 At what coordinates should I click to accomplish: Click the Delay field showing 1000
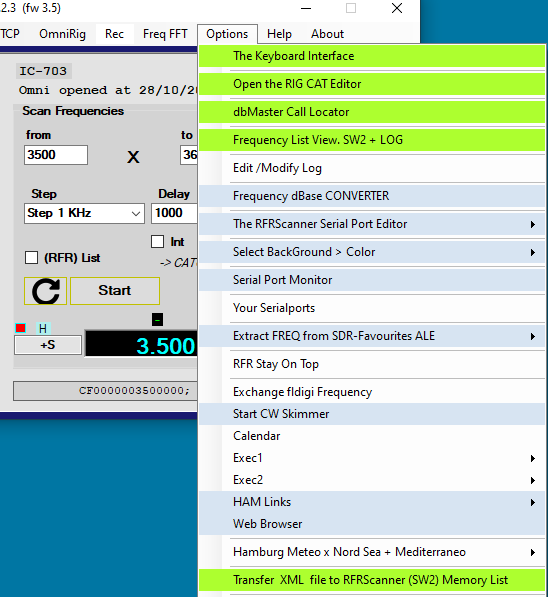point(174,213)
